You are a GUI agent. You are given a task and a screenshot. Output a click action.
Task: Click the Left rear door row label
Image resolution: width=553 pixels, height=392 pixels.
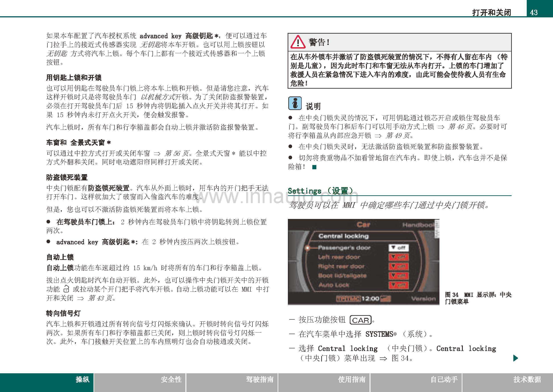(339, 257)
